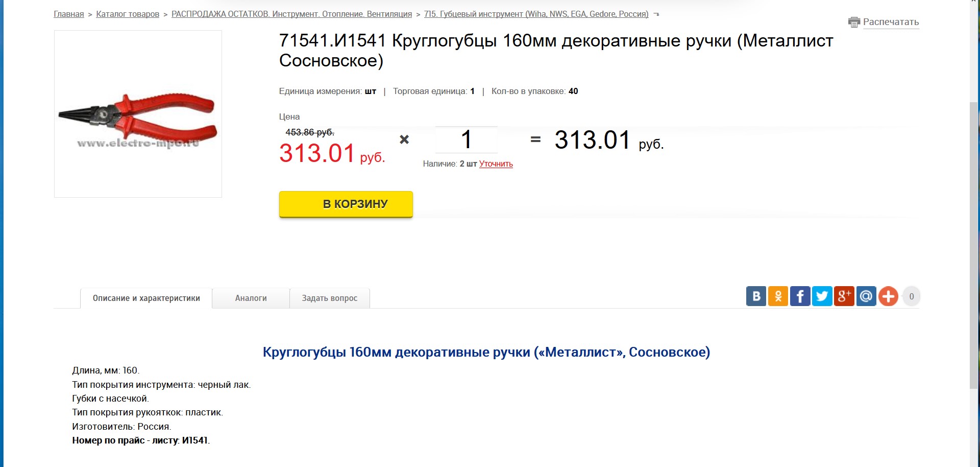Open the Аналоги tab

(x=251, y=298)
